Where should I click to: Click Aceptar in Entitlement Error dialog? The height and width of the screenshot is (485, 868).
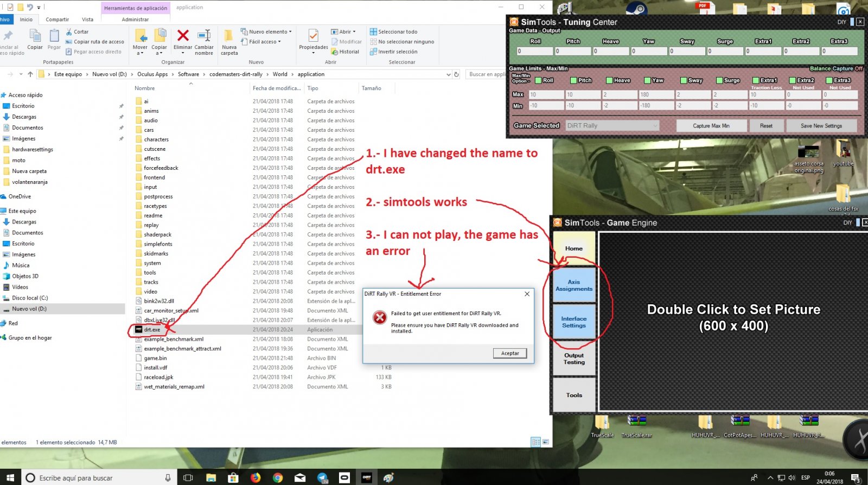point(510,353)
